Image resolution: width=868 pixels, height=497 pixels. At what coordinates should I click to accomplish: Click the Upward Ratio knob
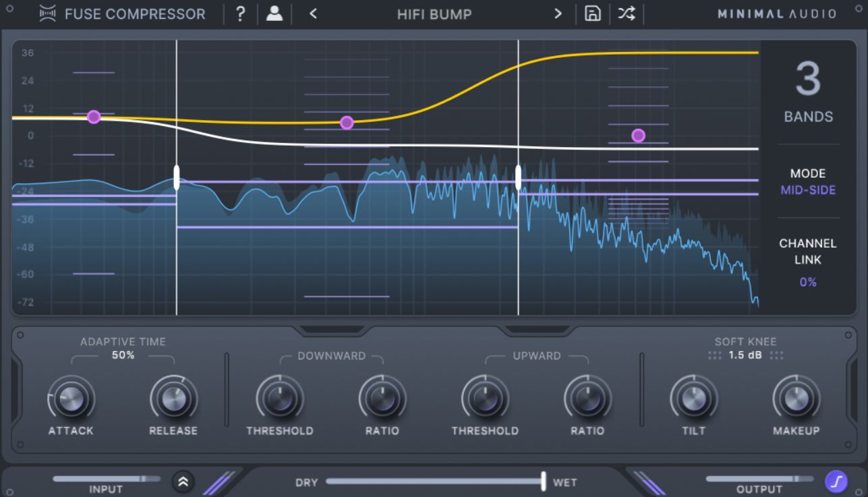[x=587, y=399]
